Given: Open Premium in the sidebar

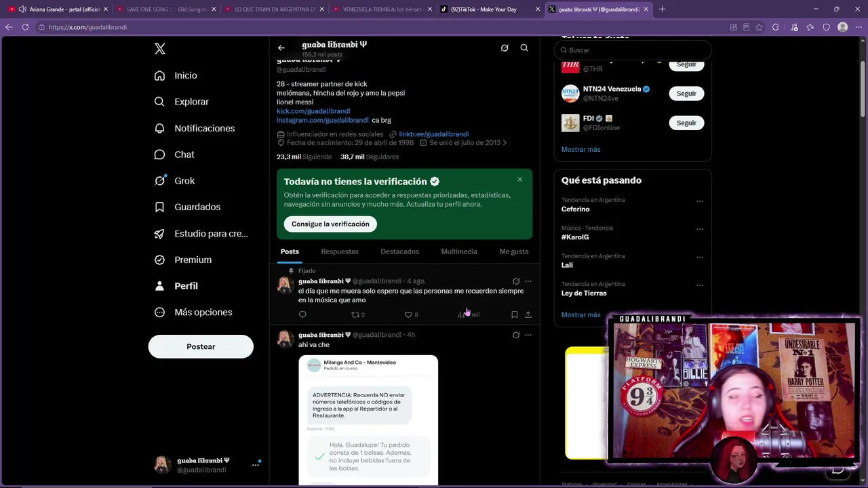Looking at the screenshot, I should pyautogui.click(x=182, y=260).
